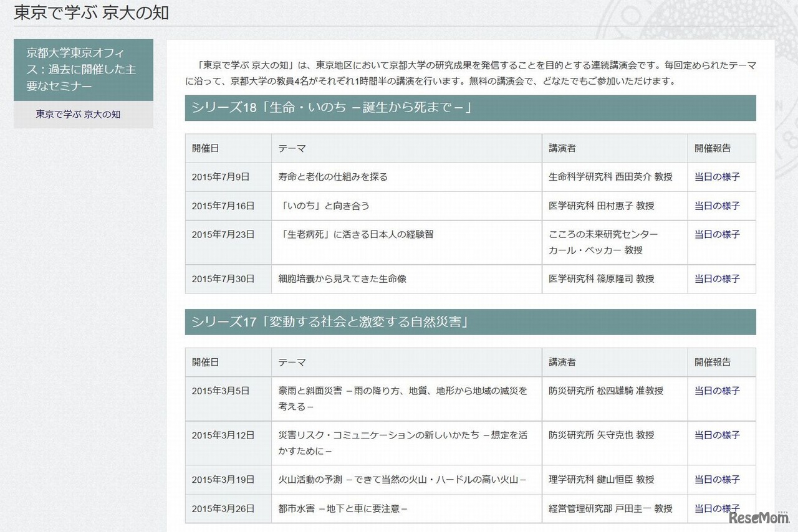
Task: Select 東京で学ぶ 京大の知 sidebar item
Action: tap(84, 115)
